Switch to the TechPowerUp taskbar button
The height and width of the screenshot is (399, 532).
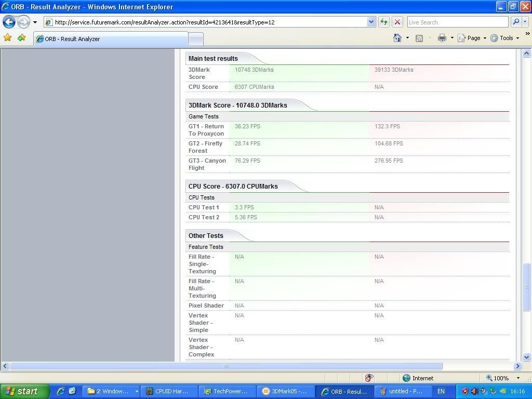click(228, 391)
